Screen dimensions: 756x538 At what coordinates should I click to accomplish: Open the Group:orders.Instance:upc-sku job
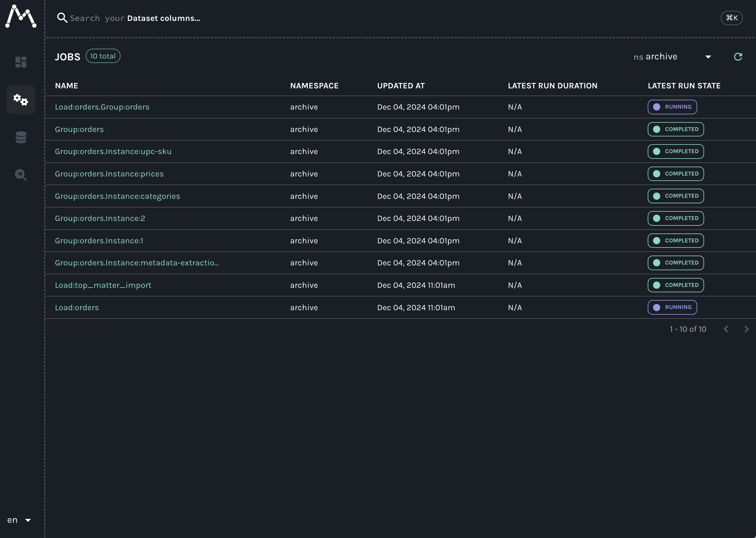[113, 151]
